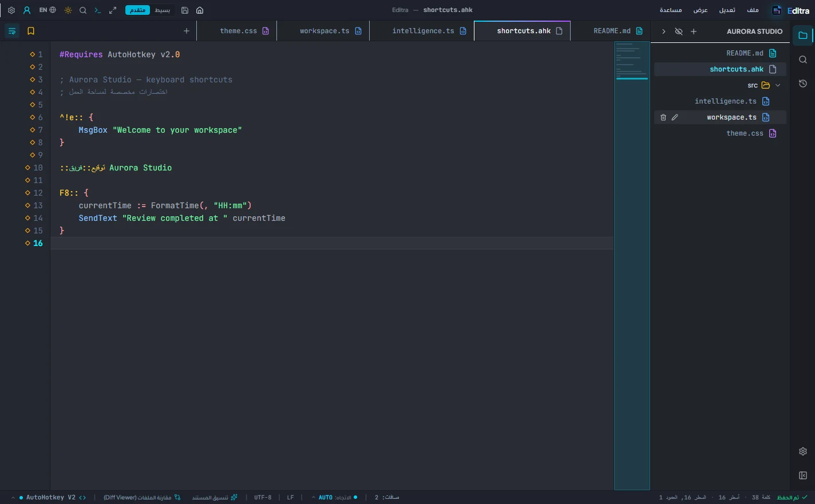Open مقارنة الملفات Diff Viewer
The height and width of the screenshot is (504, 815).
[x=142, y=498]
